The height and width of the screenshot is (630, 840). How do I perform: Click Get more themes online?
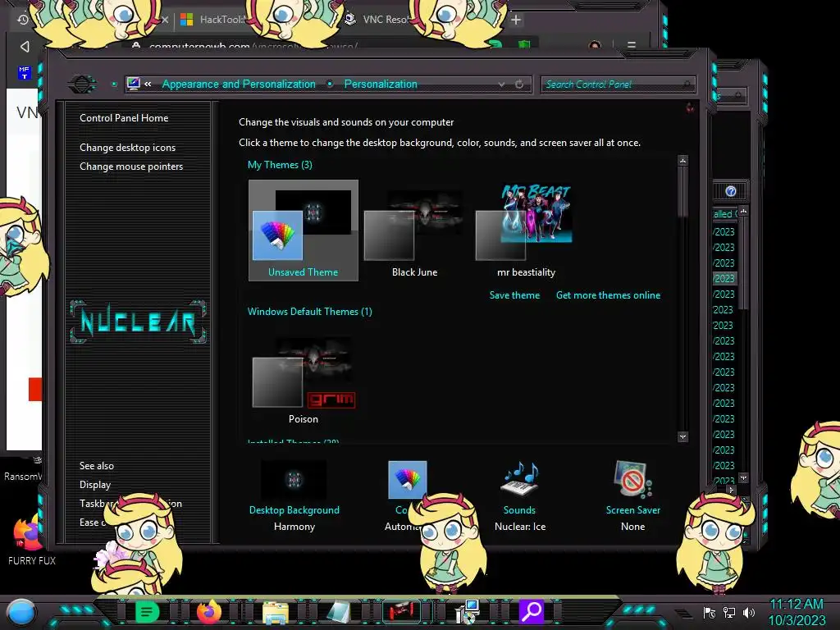click(608, 295)
